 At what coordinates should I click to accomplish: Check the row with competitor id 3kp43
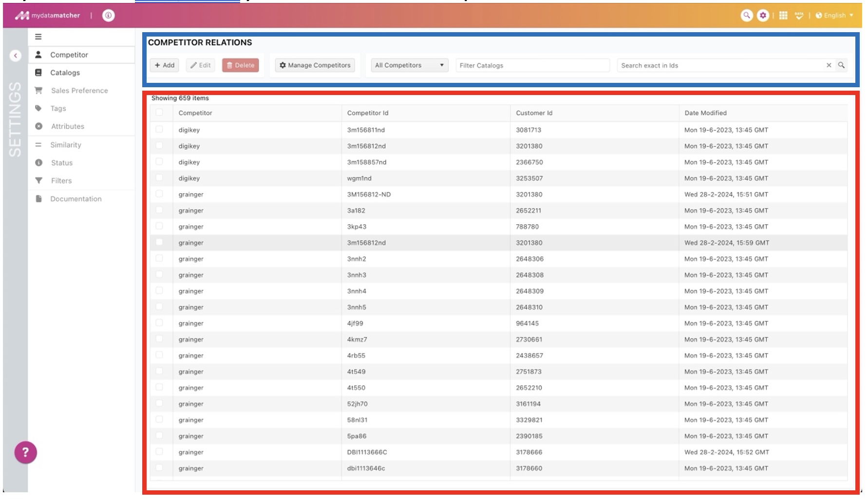[x=159, y=226]
